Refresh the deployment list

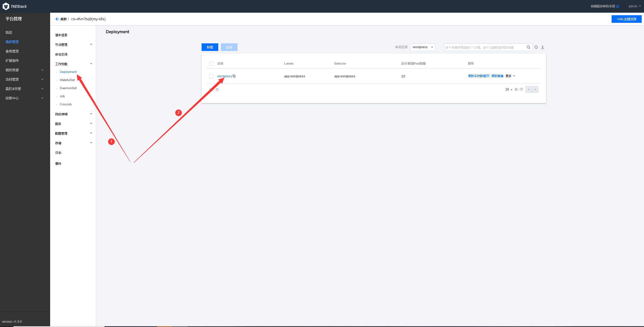[x=536, y=47]
